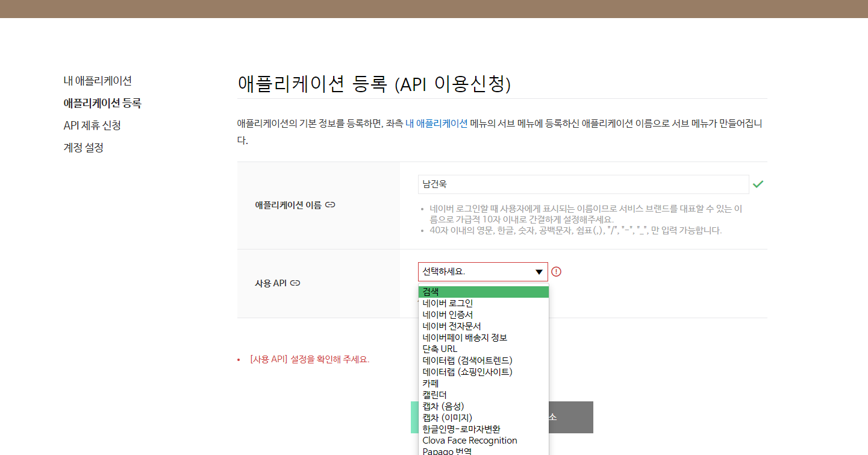Pick the 캡차 (이미지) option
The width and height of the screenshot is (868, 455).
pos(484,418)
